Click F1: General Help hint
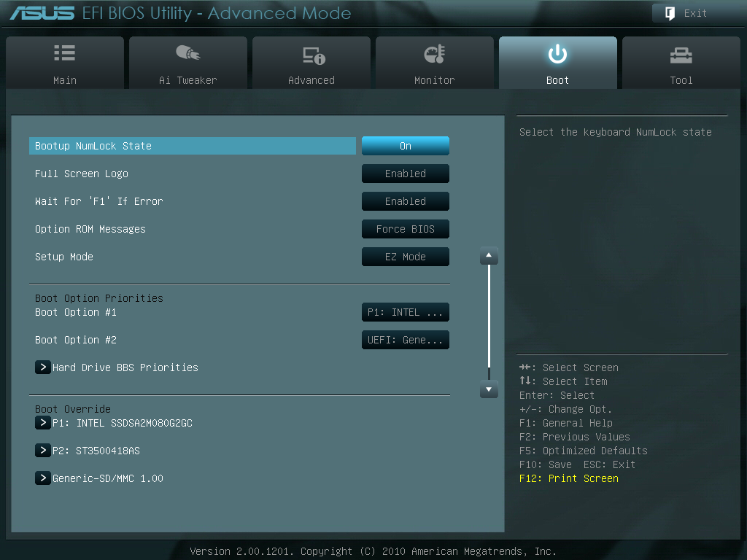This screenshot has width=747, height=560. point(566,423)
